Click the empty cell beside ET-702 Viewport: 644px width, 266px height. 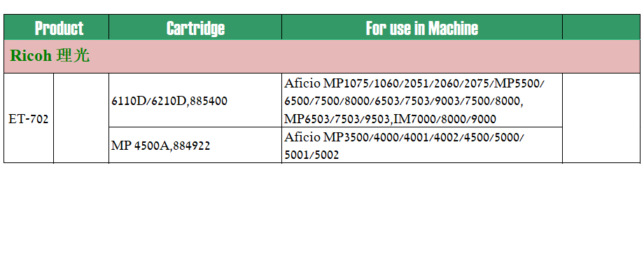[81, 118]
